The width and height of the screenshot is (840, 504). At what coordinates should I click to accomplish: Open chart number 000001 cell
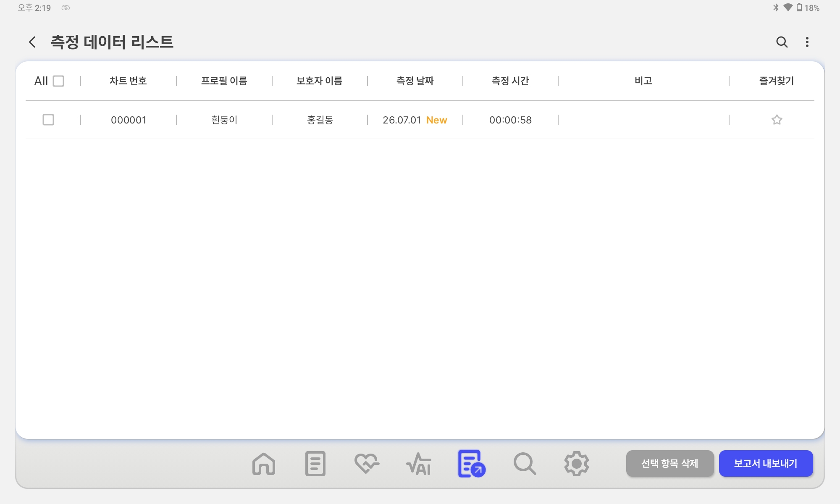coord(129,120)
